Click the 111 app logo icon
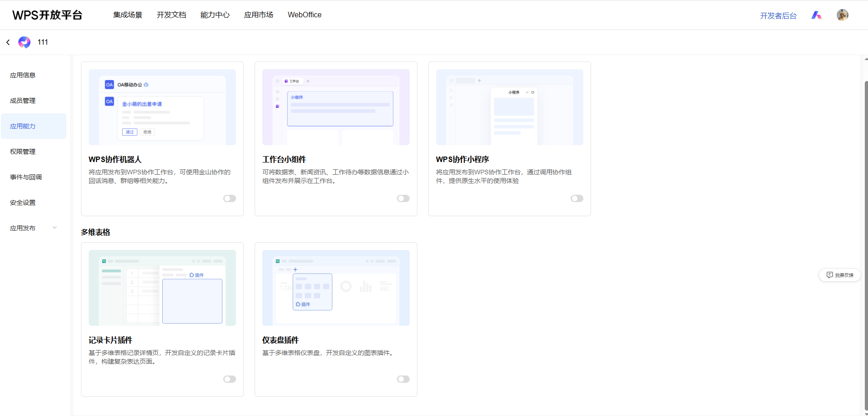The height and width of the screenshot is (416, 868). pyautogui.click(x=25, y=42)
